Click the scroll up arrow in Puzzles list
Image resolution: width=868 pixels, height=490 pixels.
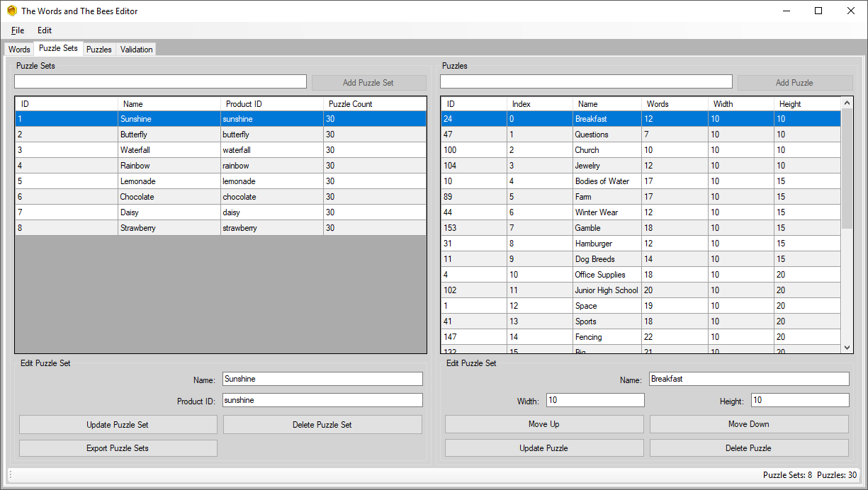point(847,103)
